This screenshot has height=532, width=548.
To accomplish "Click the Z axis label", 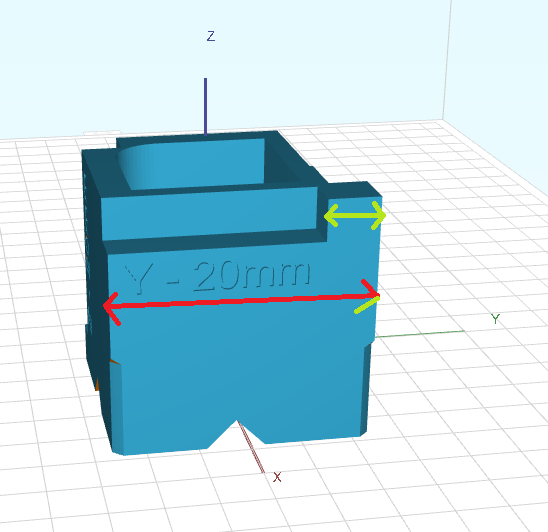I will pyautogui.click(x=211, y=36).
